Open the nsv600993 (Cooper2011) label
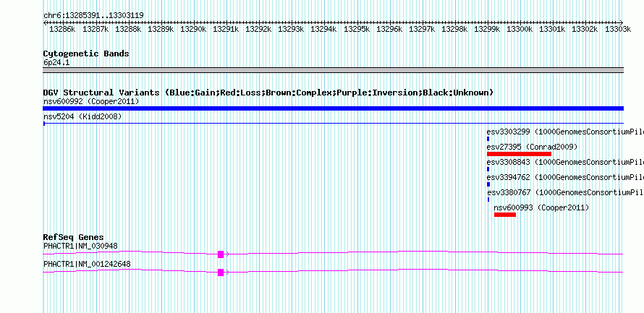Image resolution: width=644 pixels, height=313 pixels. coord(541,207)
